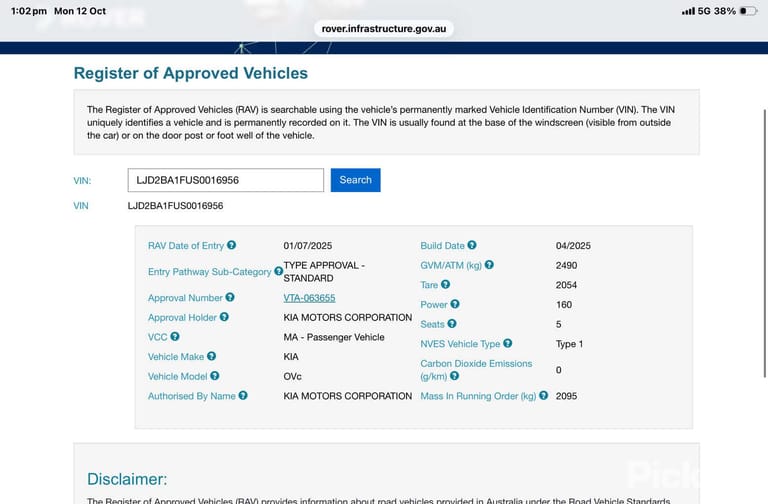Click the Power help icon

pos(455,304)
